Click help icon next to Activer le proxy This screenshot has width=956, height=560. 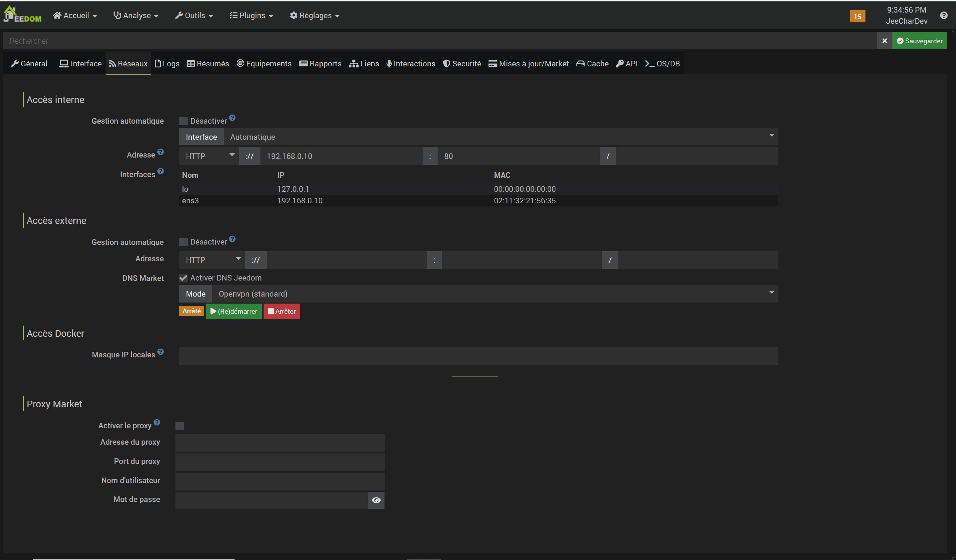157,422
